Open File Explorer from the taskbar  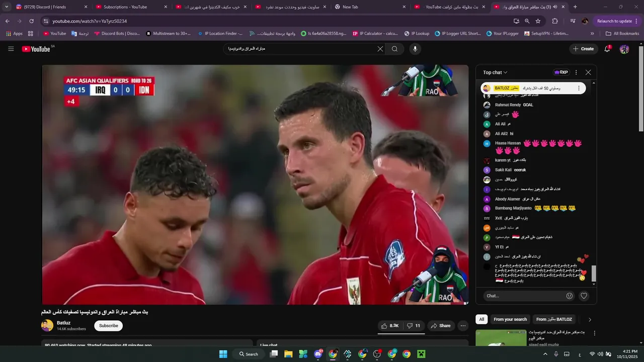coord(288,354)
